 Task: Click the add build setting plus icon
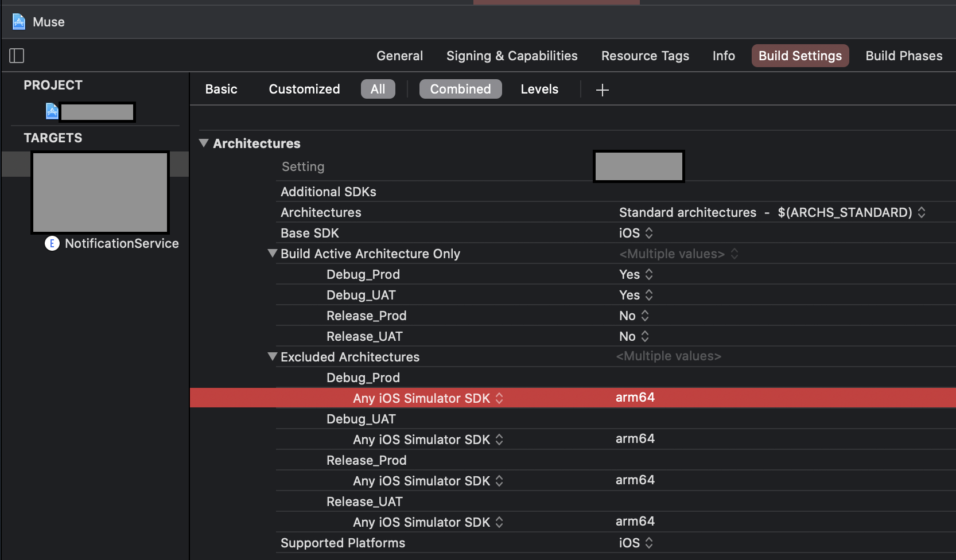(x=602, y=90)
